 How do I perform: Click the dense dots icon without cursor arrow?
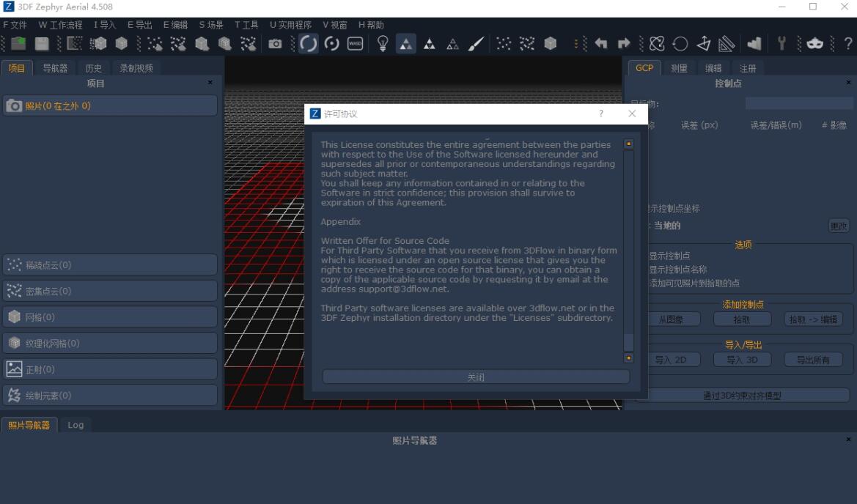pyautogui.click(x=527, y=44)
